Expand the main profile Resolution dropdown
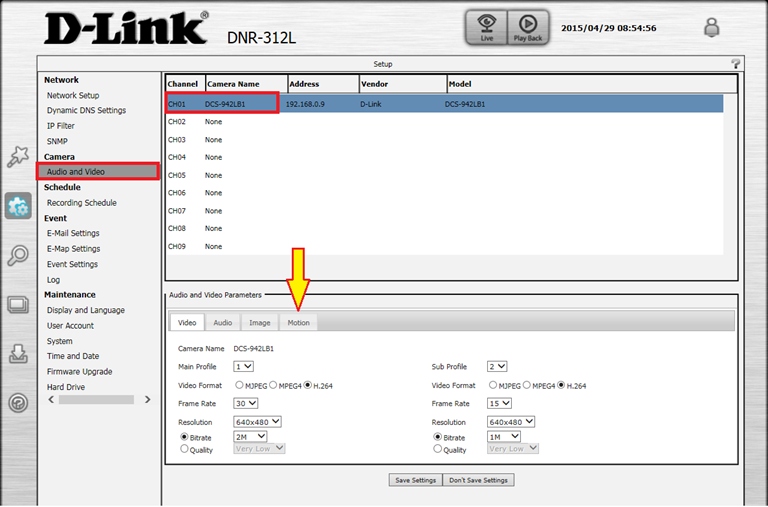The width and height of the screenshot is (768, 507). pos(257,421)
